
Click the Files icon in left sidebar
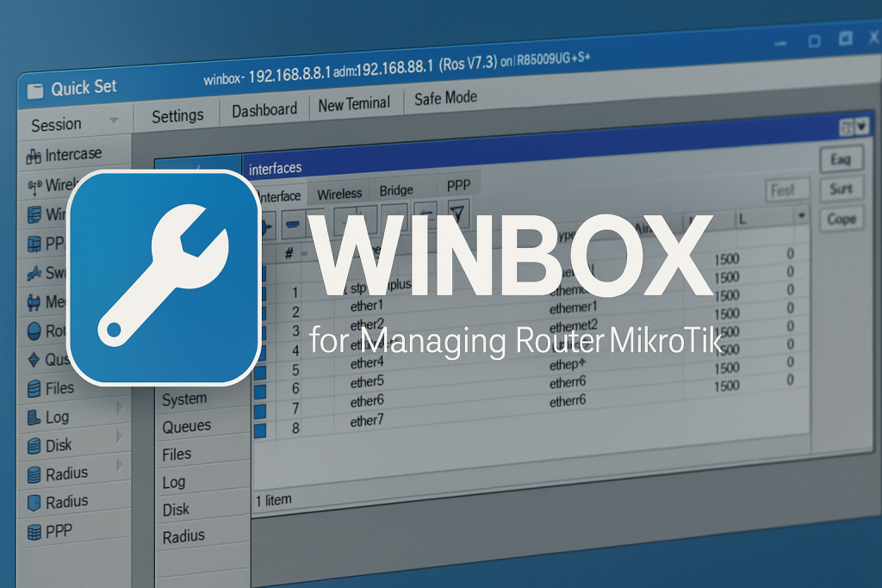tap(34, 388)
